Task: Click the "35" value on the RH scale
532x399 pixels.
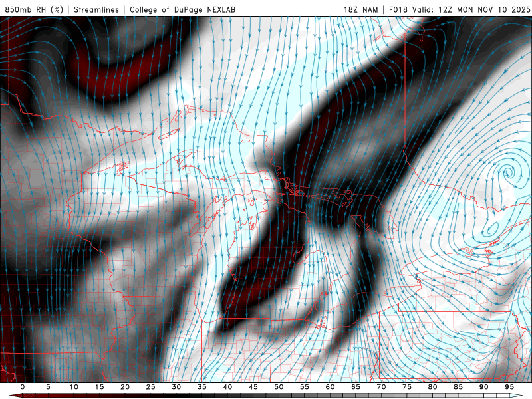Action: [x=202, y=387]
